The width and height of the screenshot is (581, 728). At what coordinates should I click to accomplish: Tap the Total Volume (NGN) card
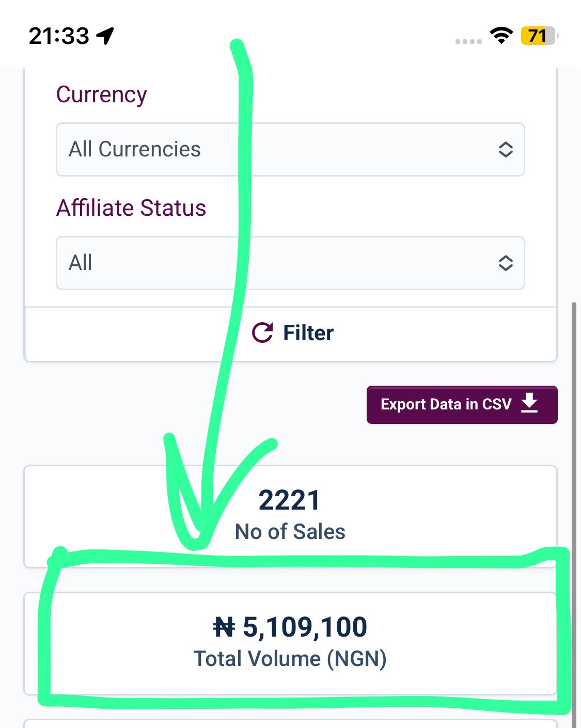pos(290,643)
